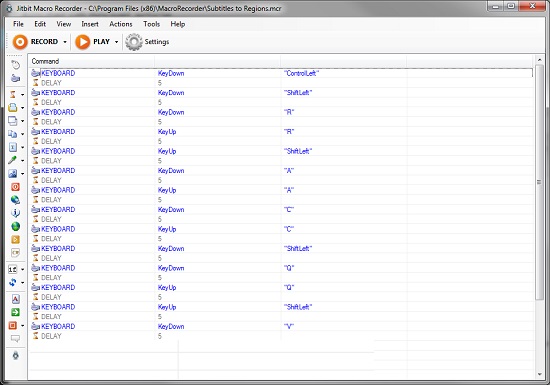Expand the PLAY button dropdown arrow
This screenshot has width=550, height=385.
116,42
